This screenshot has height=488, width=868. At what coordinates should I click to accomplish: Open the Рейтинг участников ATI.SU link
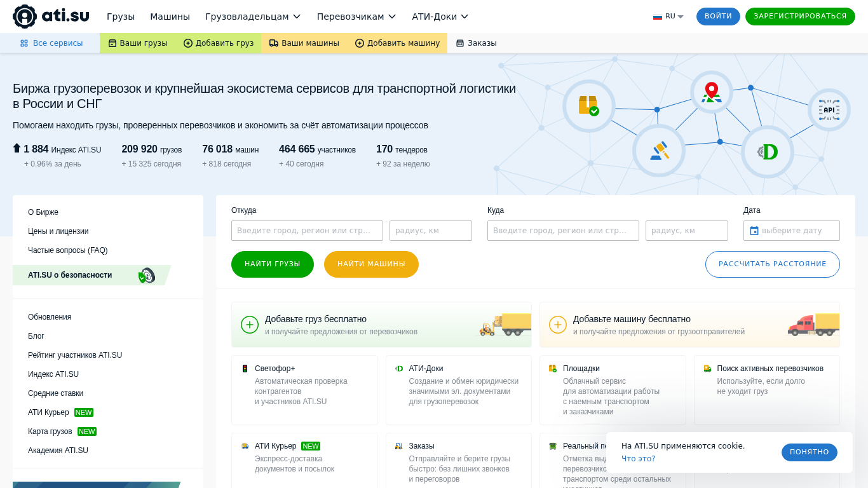coord(75,355)
